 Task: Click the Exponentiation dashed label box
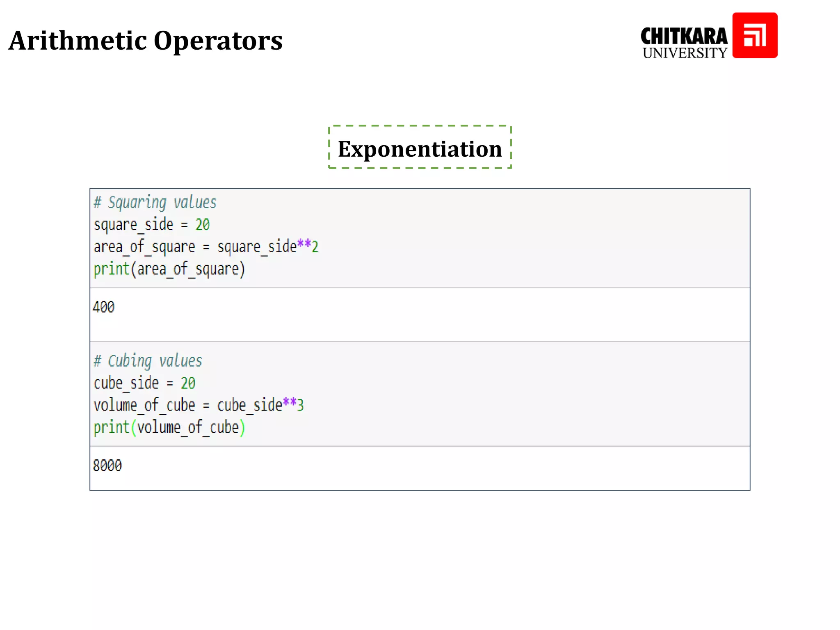click(x=420, y=148)
